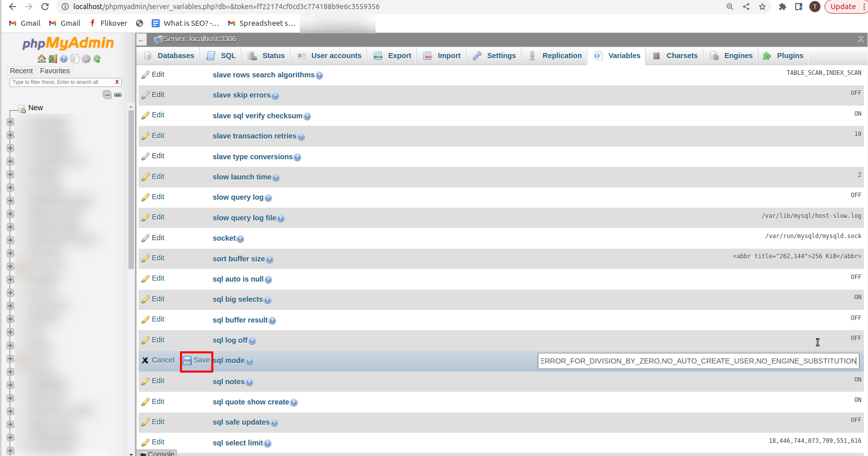This screenshot has width=868, height=456.
Task: Open browser extensions puzzle icon
Action: pyautogui.click(x=783, y=7)
